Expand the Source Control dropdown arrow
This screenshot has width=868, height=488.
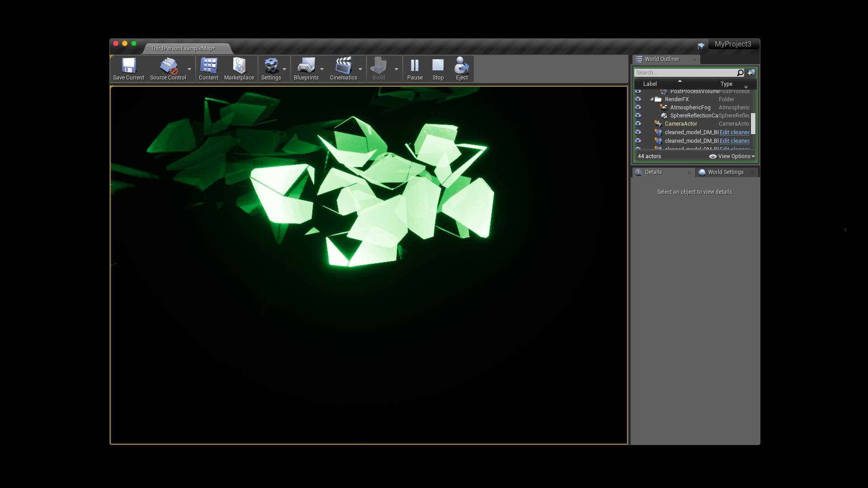(x=189, y=69)
